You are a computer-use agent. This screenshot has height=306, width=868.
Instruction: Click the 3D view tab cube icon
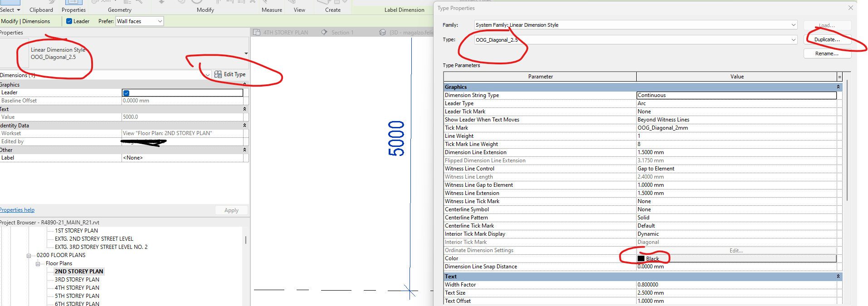click(x=383, y=33)
